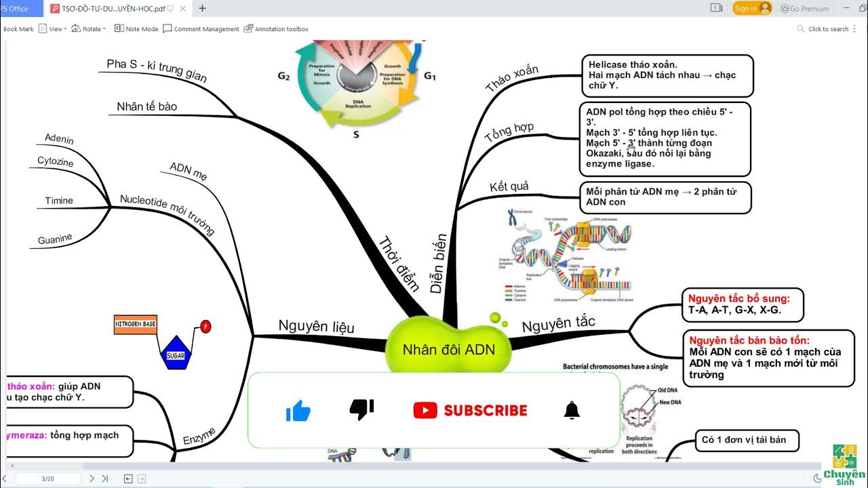Click the Timine leaf label

[x=59, y=201]
